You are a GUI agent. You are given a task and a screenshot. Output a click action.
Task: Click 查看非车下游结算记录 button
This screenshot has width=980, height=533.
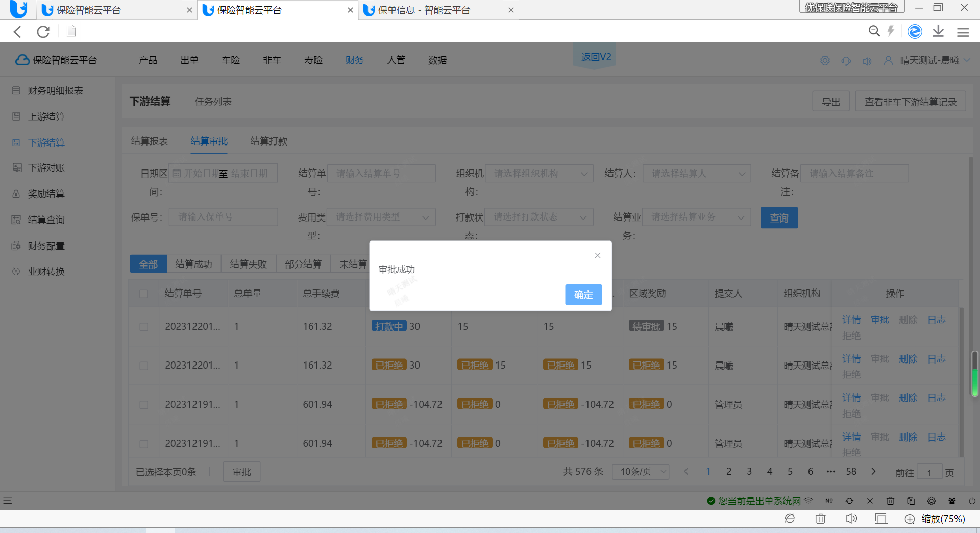pos(911,102)
